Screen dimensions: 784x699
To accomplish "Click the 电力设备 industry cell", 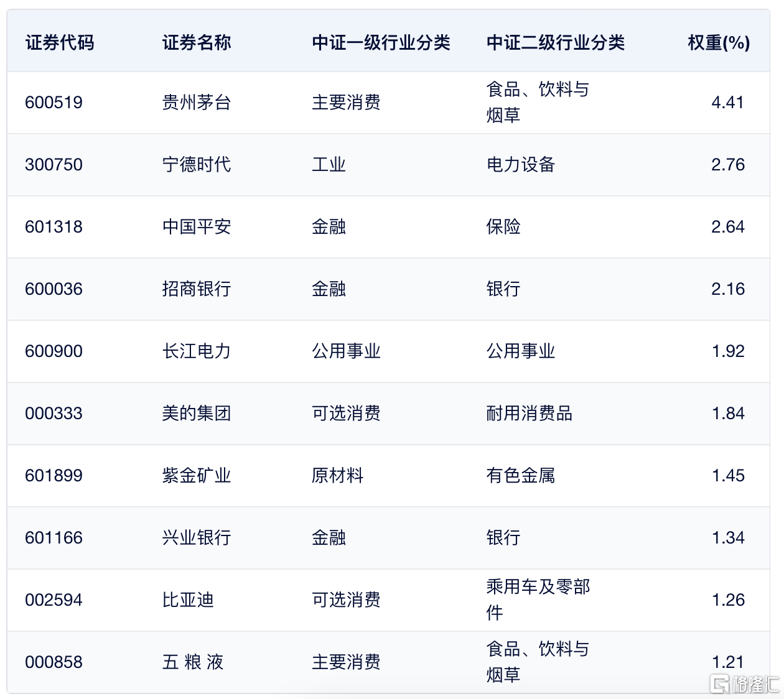I will tap(521, 165).
